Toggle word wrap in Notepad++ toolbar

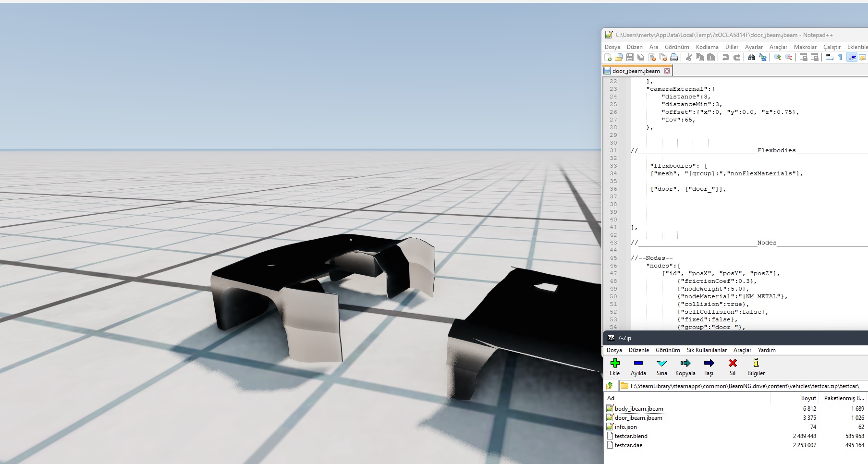[x=829, y=58]
